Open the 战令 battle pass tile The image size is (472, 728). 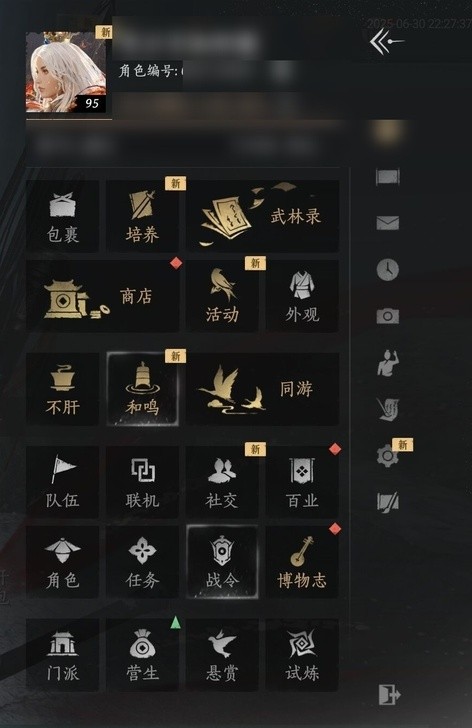pos(222,562)
